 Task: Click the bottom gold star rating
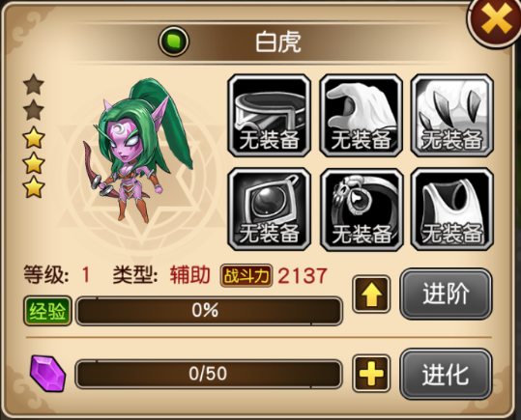pyautogui.click(x=34, y=187)
